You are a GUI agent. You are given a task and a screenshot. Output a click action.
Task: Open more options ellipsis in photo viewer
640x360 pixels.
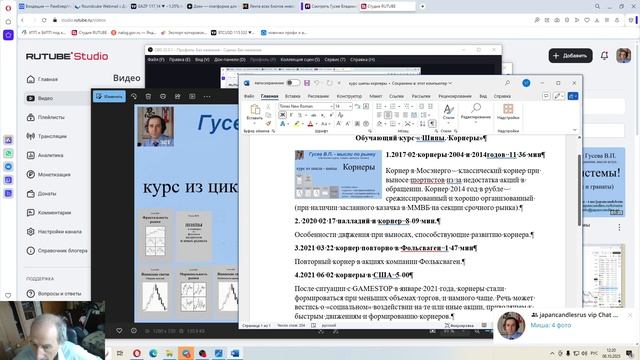pyautogui.click(x=207, y=96)
